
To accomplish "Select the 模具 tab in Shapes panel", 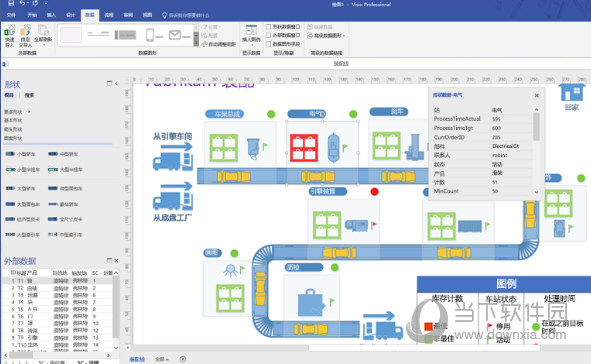I will click(9, 95).
